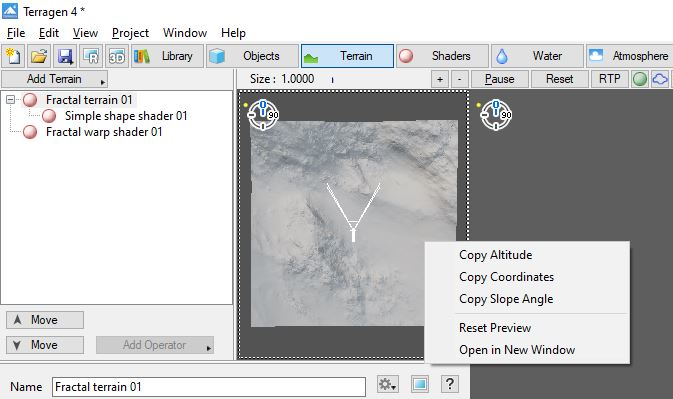Open the Add Operator dropdown

pos(155,345)
